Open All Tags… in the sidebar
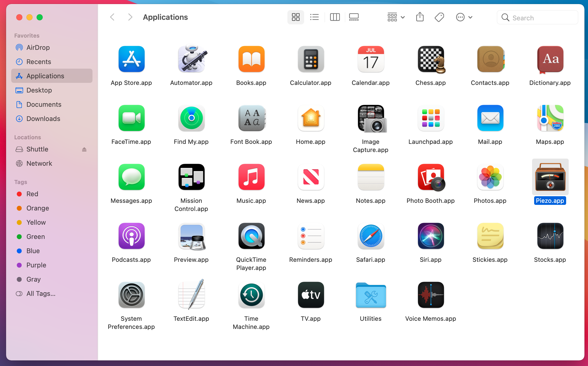The width and height of the screenshot is (588, 366). pyautogui.click(x=52, y=294)
